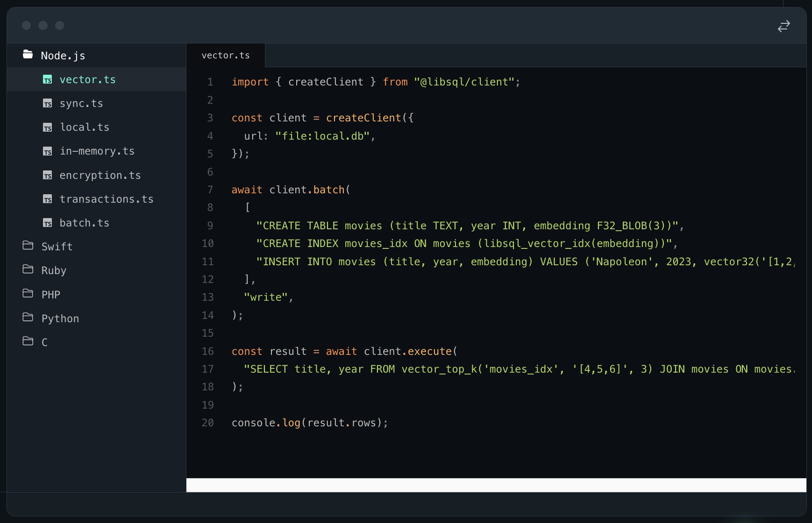Click the folder icon beside Swift
This screenshot has width=812, height=523.
point(28,246)
